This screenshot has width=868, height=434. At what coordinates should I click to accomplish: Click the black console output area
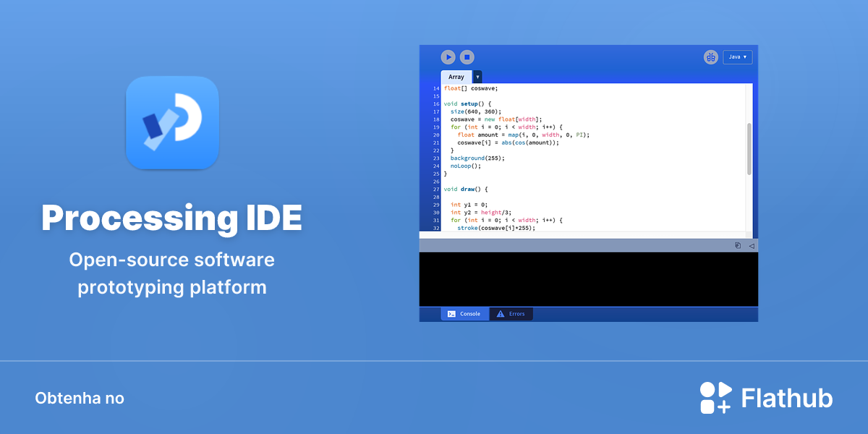point(589,279)
